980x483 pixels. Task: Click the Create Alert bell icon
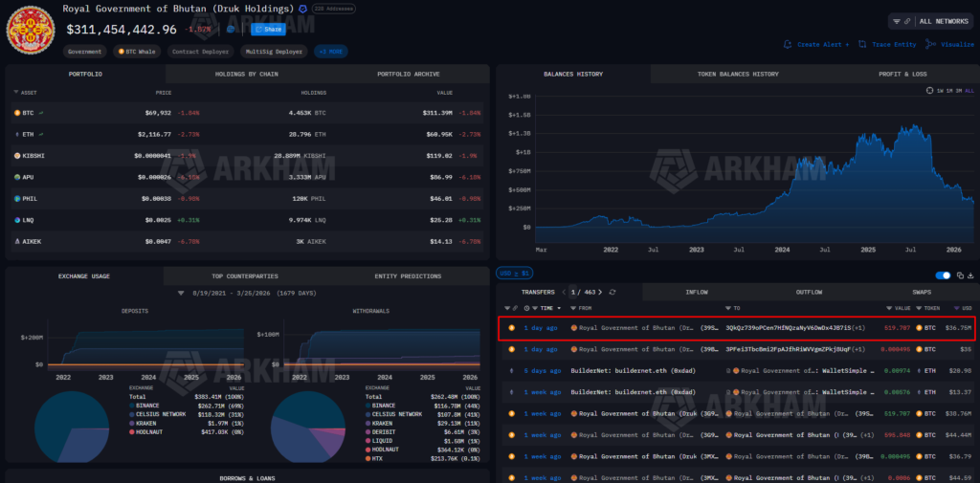click(788, 44)
